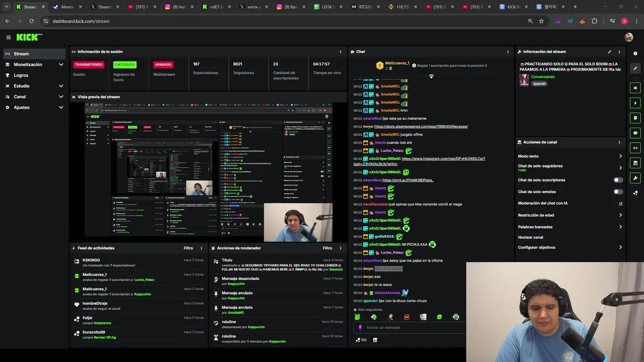Open the Steam store Necesse link in chat
Screen dimensions: 644x362
click(x=421, y=127)
